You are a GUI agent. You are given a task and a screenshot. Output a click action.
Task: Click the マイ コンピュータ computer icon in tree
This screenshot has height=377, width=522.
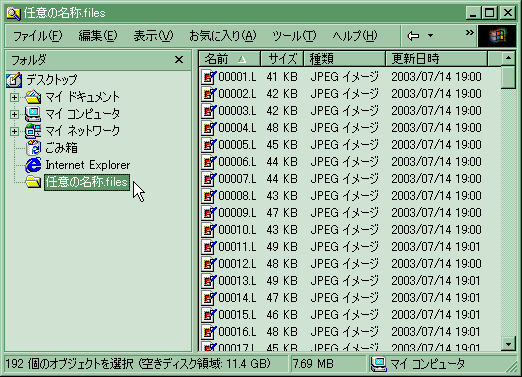coord(33,114)
